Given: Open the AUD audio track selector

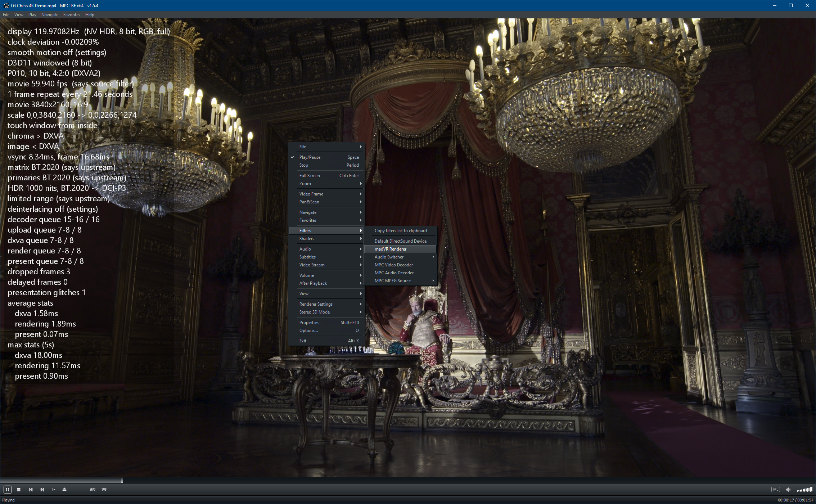Looking at the screenshot, I should (93, 490).
